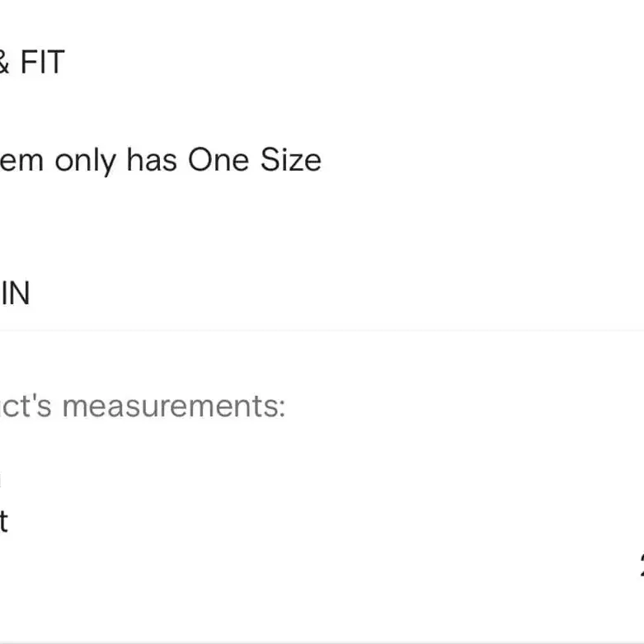Click the word 'only' in size notice
644x644 pixels.
point(87,160)
